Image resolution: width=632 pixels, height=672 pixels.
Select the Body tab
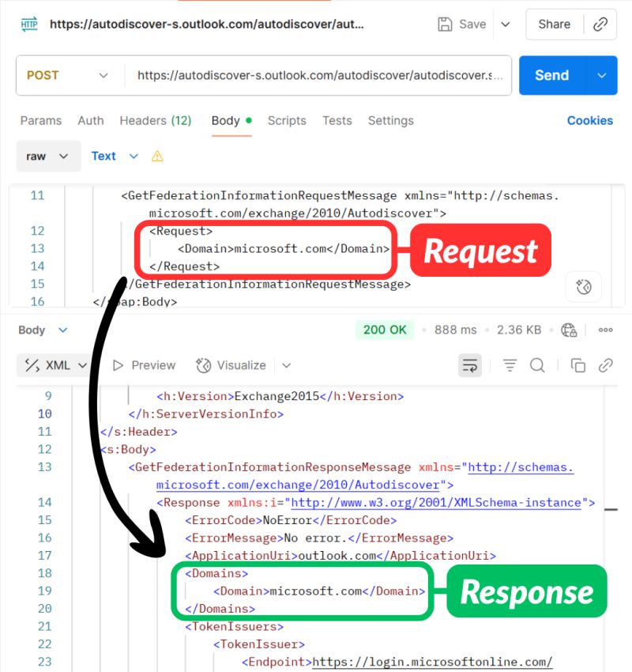[231, 121]
